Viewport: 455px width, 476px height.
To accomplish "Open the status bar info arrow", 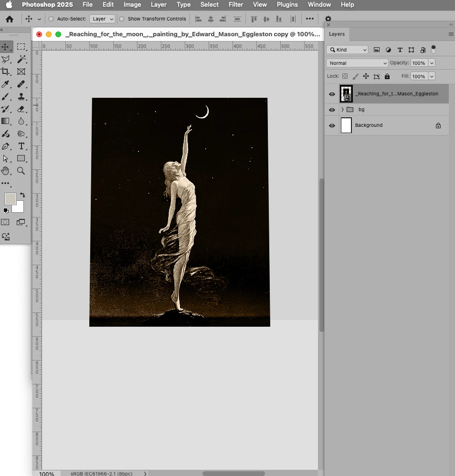I will [145, 474].
